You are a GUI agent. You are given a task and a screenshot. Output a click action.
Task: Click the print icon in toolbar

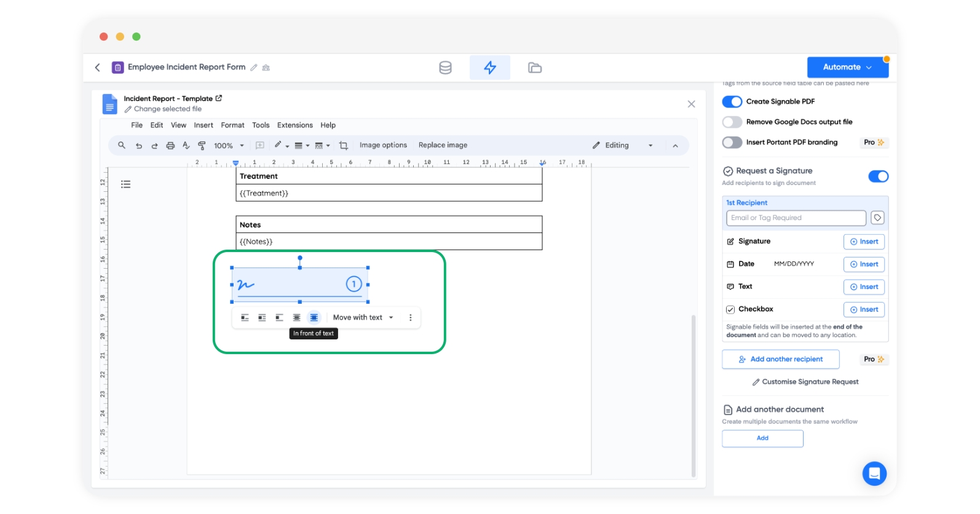click(x=170, y=146)
